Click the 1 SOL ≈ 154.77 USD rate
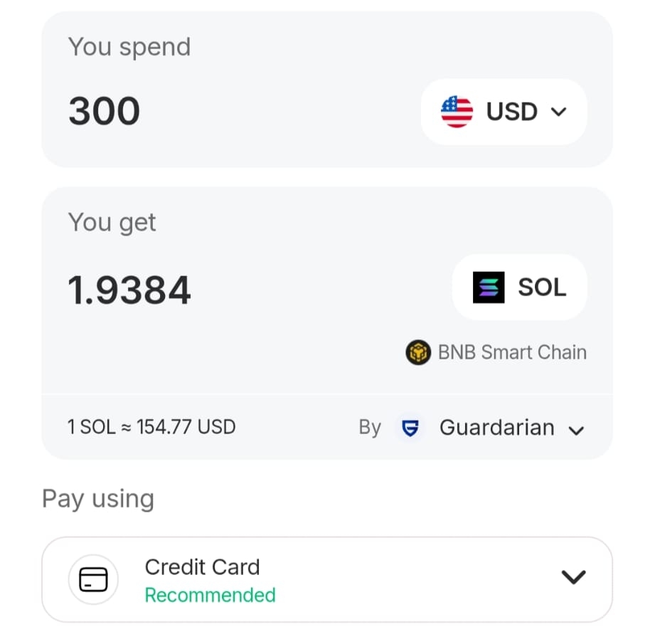The width and height of the screenshot is (655, 644). pos(151,427)
